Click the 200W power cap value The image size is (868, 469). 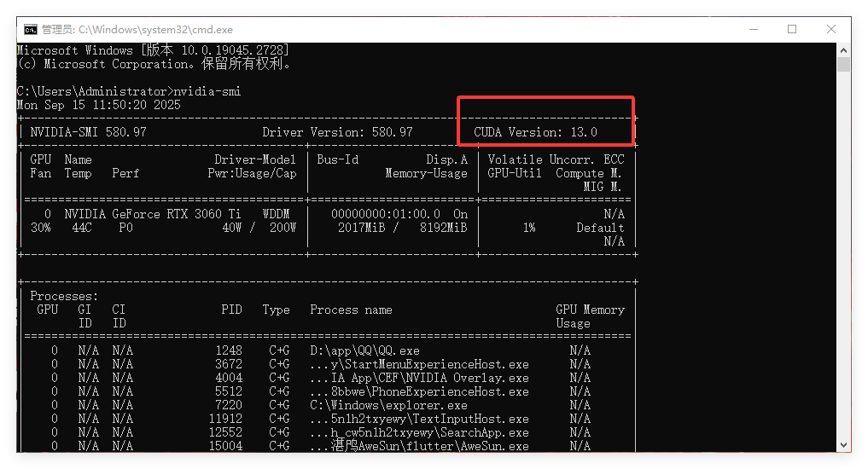click(x=283, y=228)
